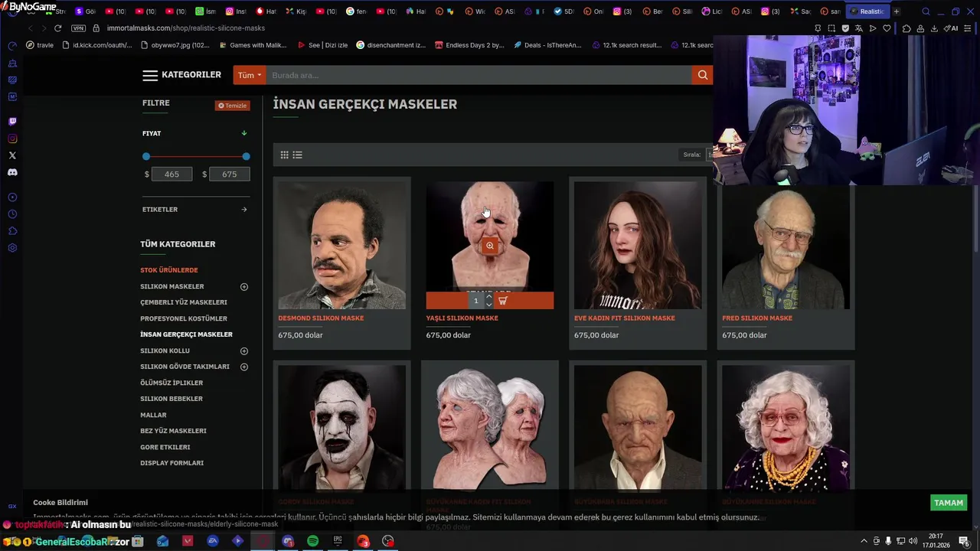980x551 pixels.
Task: Switch products to list view
Action: pyautogui.click(x=298, y=155)
